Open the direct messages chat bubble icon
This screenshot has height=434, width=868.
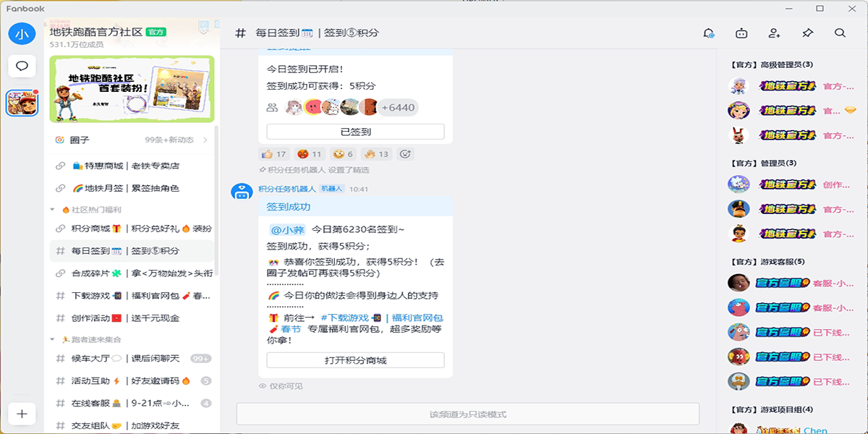pyautogui.click(x=22, y=67)
